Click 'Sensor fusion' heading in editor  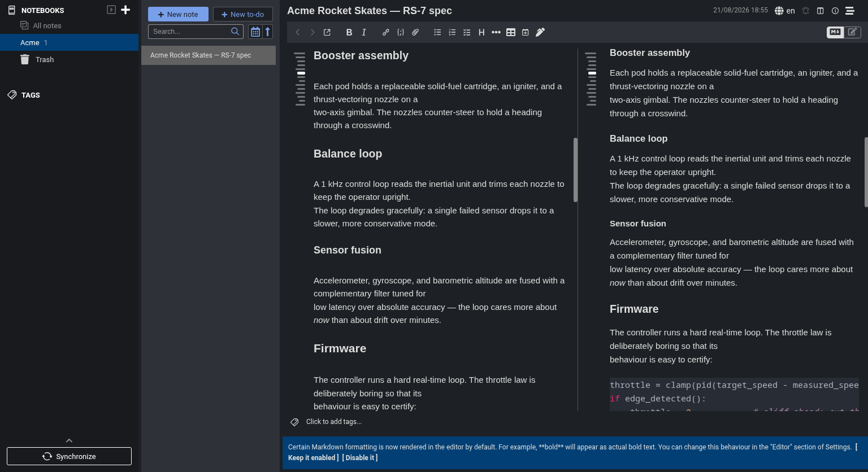tap(348, 250)
